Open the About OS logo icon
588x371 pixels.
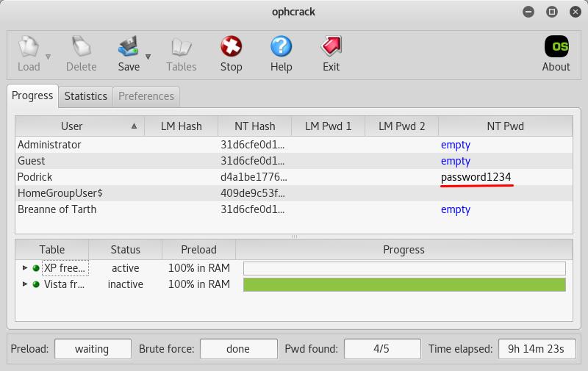[x=556, y=46]
